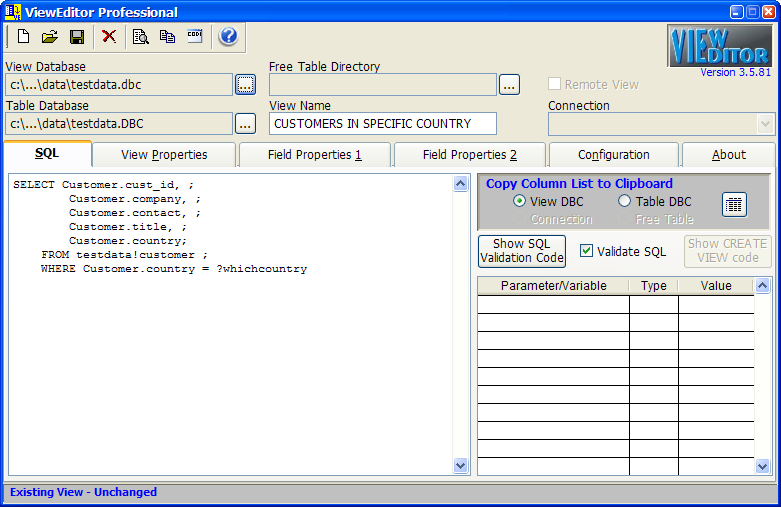
Task: Click the Table Database path field
Action: [x=119, y=124]
